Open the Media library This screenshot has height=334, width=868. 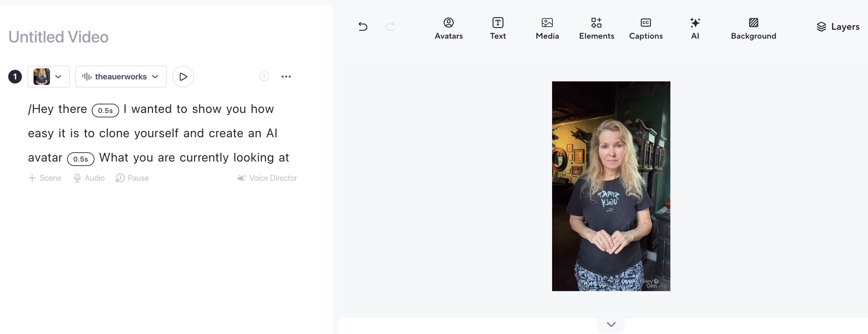[x=547, y=29]
